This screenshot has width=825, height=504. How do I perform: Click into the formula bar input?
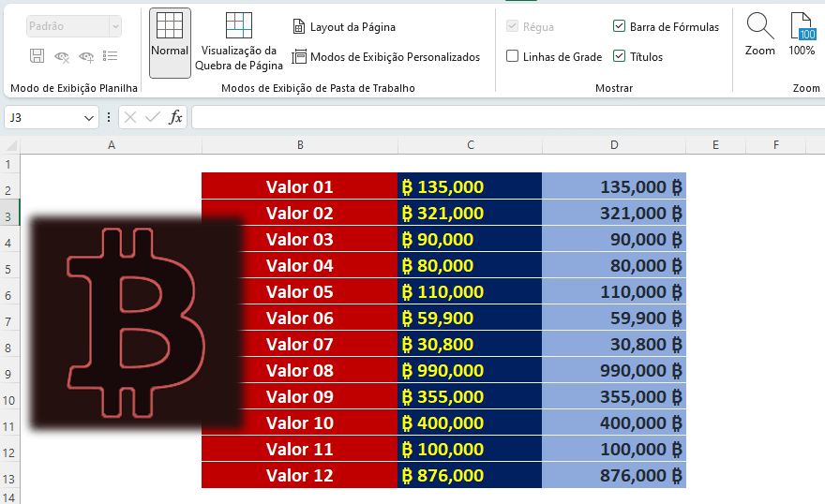tap(508, 117)
